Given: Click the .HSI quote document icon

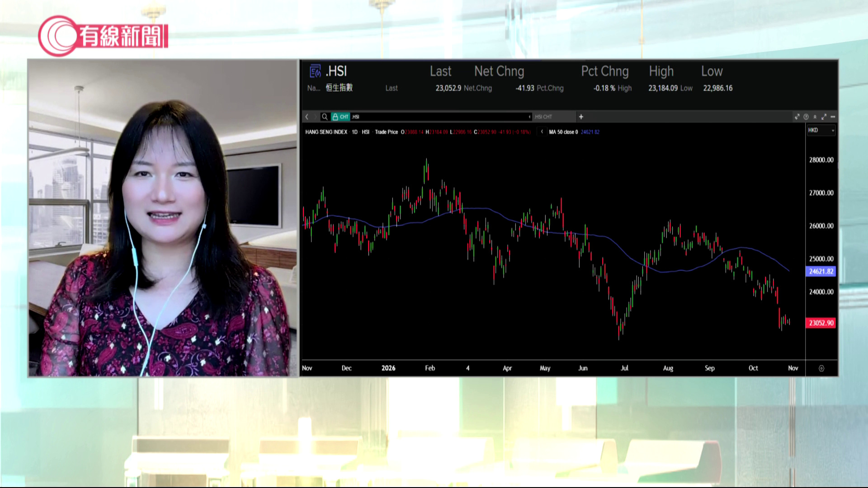Looking at the screenshot, I should pos(315,71).
